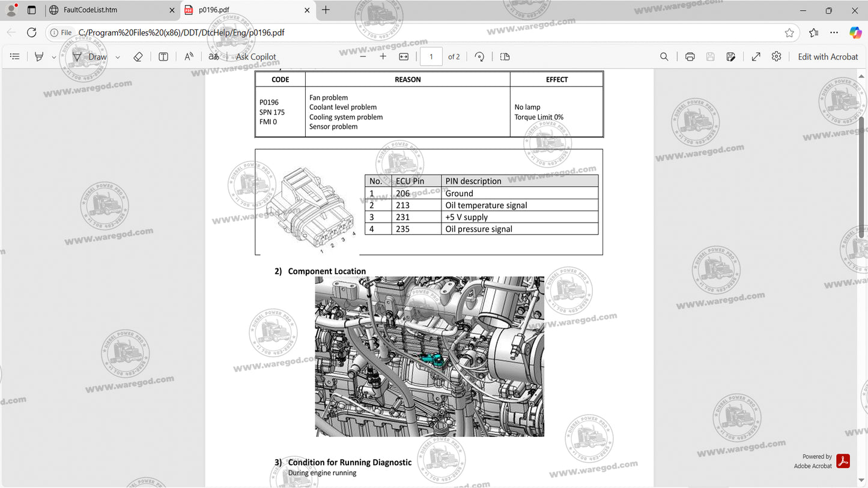Rotate the PDF page
The image size is (868, 488).
click(479, 56)
